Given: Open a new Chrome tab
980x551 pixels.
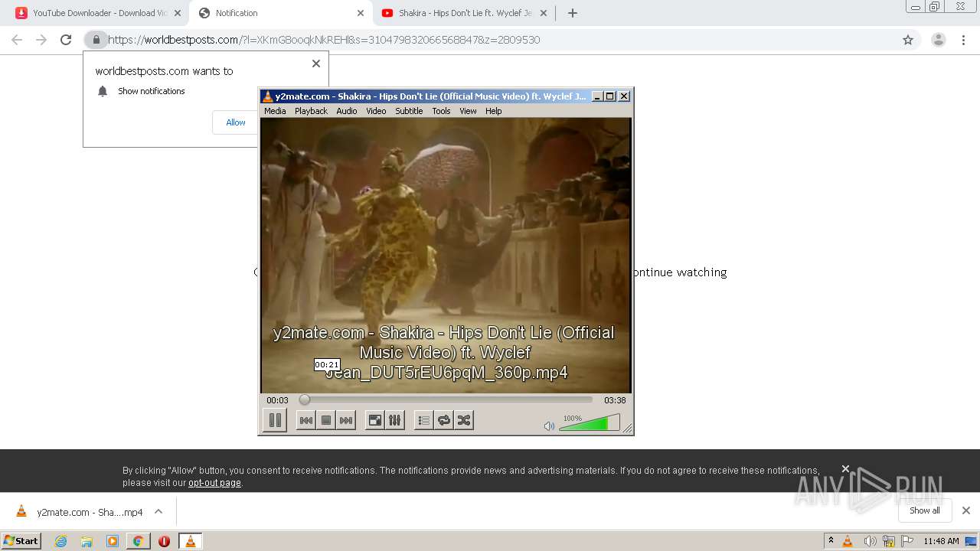Looking at the screenshot, I should click(x=573, y=13).
